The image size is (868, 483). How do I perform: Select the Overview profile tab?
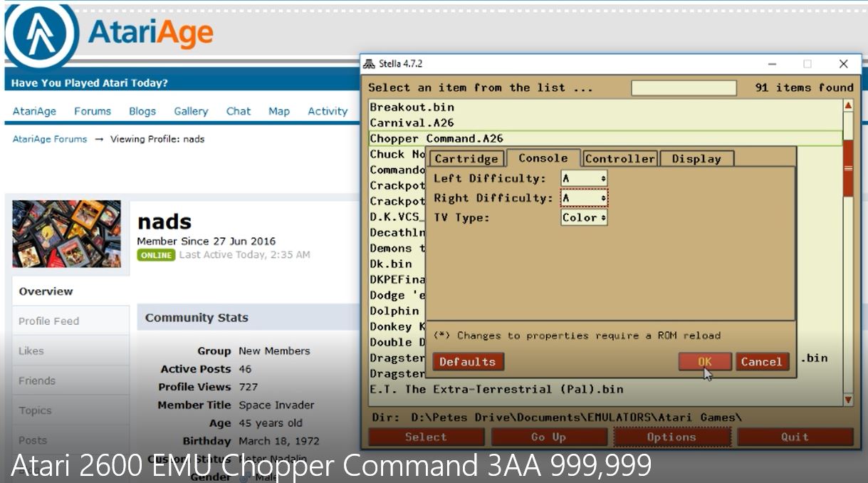46,291
